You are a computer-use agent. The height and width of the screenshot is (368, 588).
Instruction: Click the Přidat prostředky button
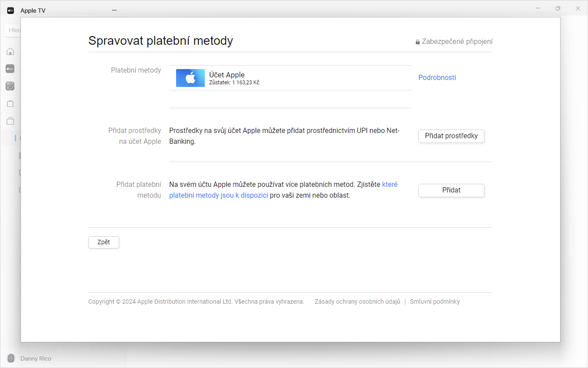pyautogui.click(x=451, y=136)
